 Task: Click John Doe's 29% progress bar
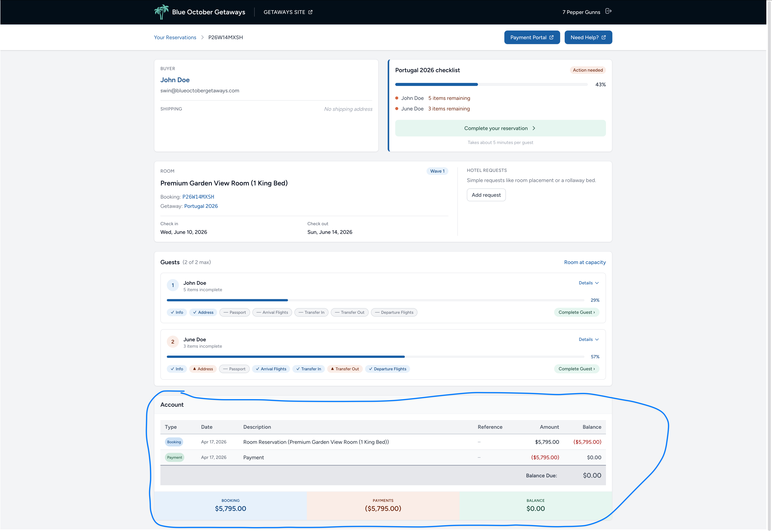(x=376, y=300)
